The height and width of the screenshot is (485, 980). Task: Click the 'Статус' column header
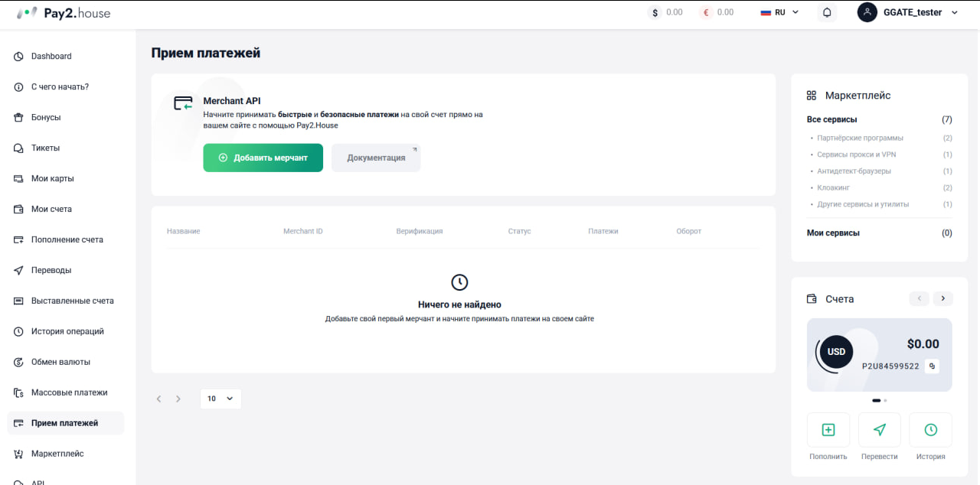519,231
